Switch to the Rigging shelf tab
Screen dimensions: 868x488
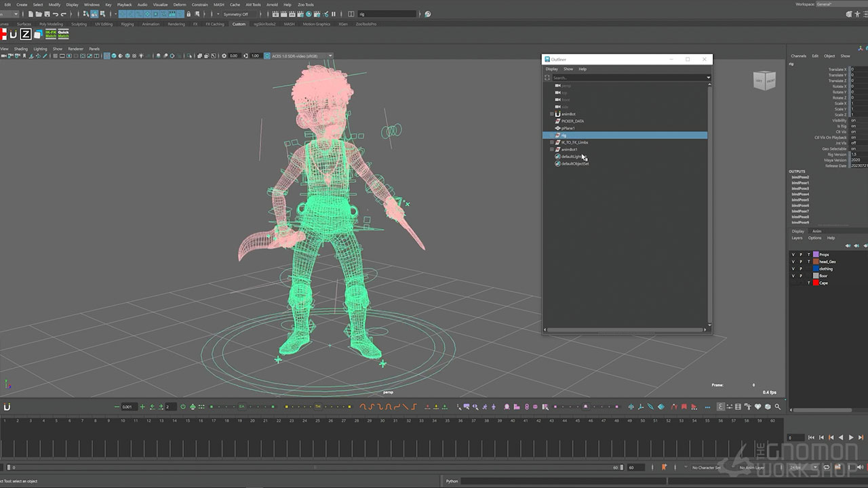pyautogui.click(x=127, y=24)
